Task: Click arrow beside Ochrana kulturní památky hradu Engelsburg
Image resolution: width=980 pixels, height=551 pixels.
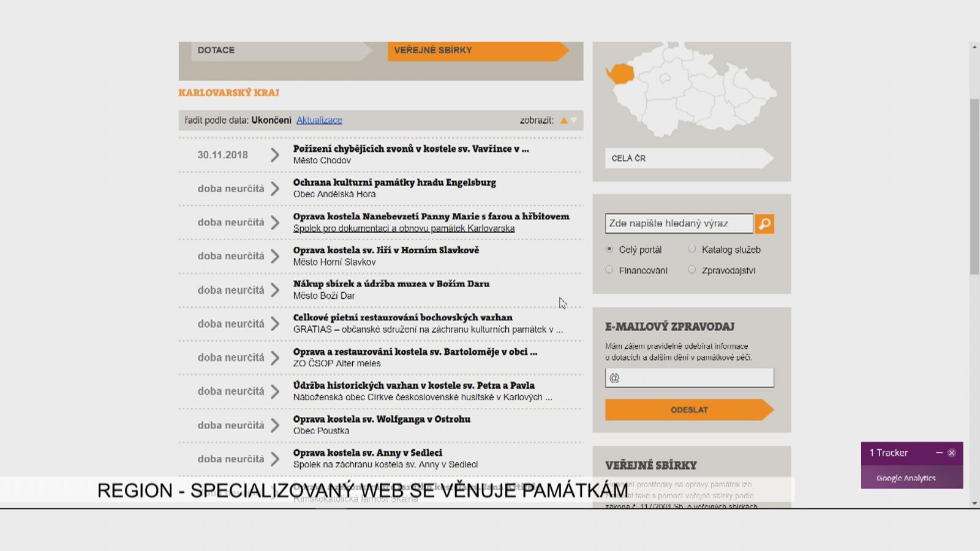Action: 275,189
